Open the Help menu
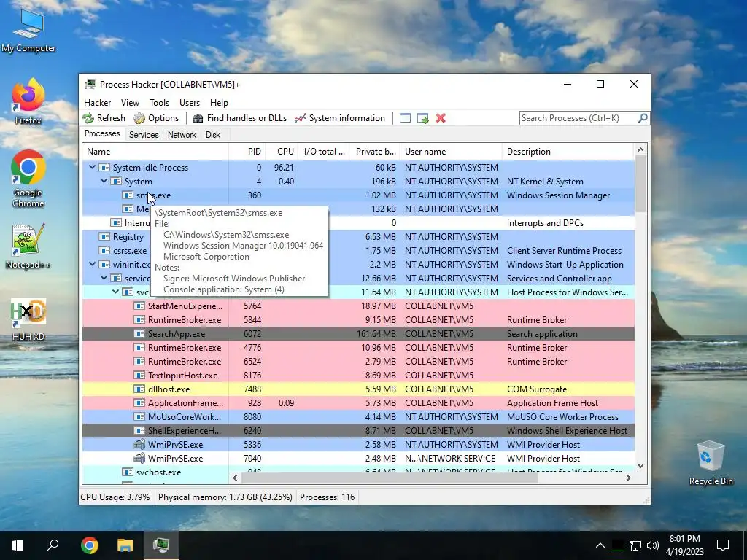This screenshot has width=747, height=560. pyautogui.click(x=219, y=102)
